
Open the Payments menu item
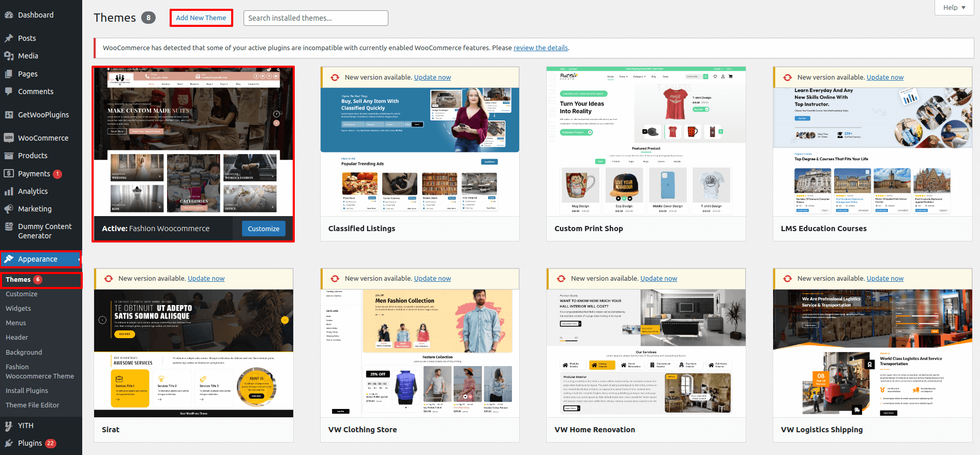pos(34,174)
